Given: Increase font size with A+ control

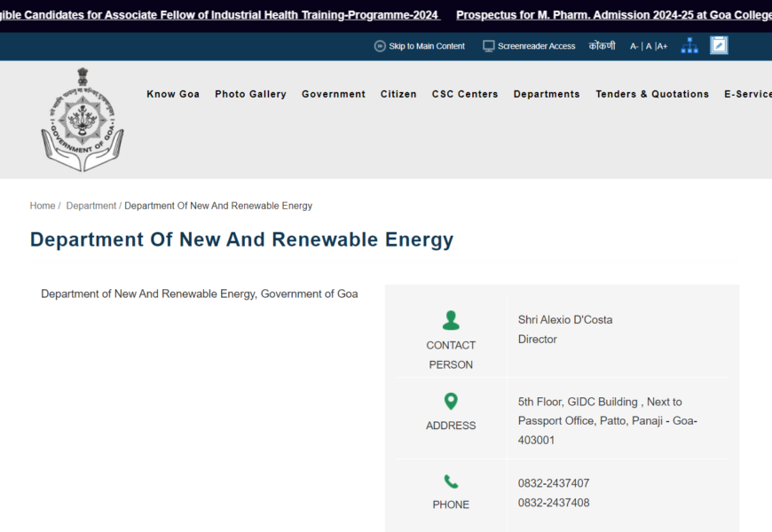Looking at the screenshot, I should click(662, 46).
